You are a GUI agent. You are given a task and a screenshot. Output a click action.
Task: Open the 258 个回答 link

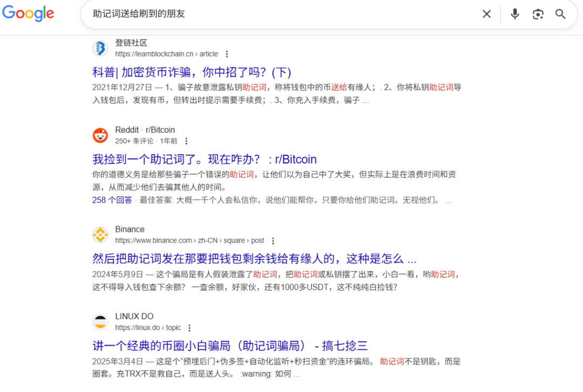click(x=112, y=200)
